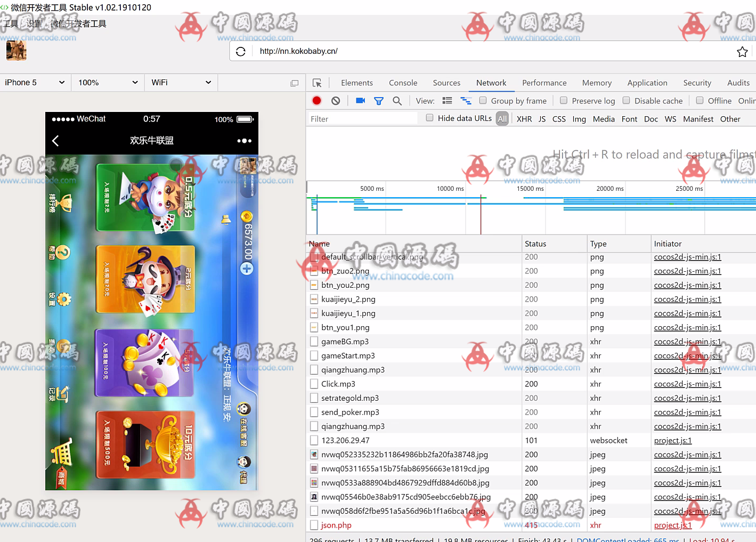Screen dimensions: 756x542
Task: Tap the trophy leaderboard icon in game
Action: [x=65, y=203]
